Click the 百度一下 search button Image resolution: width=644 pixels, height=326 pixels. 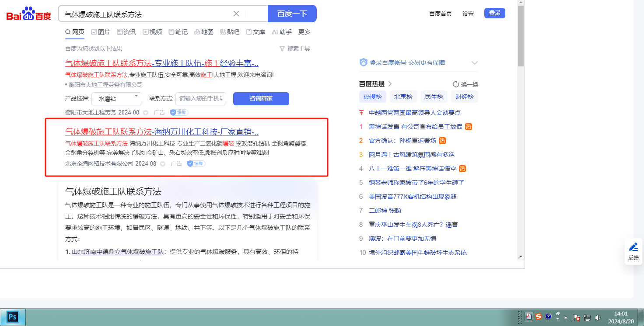coord(292,14)
